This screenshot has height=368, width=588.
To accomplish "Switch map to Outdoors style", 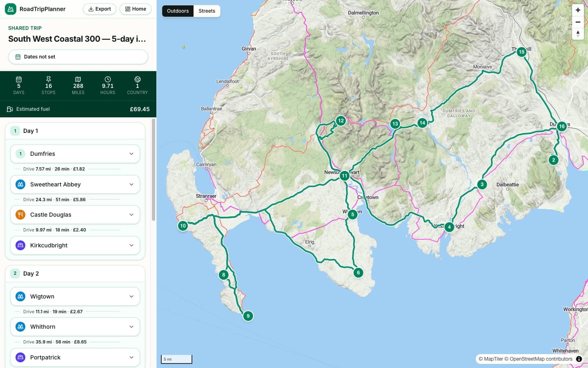I will [x=178, y=11].
